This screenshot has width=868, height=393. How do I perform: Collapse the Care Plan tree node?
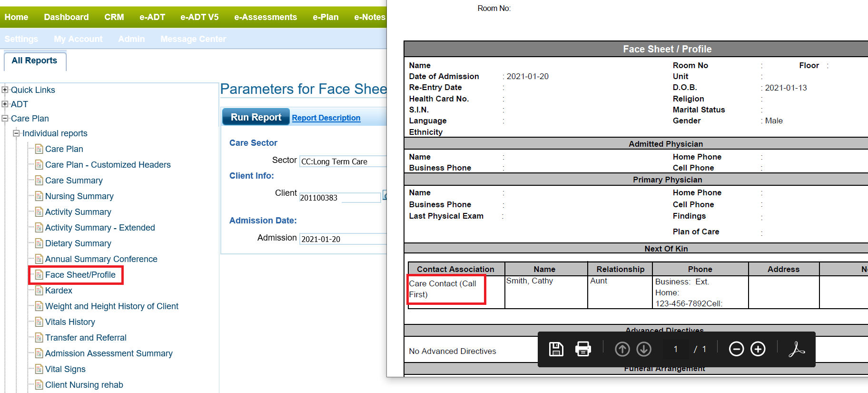(x=5, y=118)
